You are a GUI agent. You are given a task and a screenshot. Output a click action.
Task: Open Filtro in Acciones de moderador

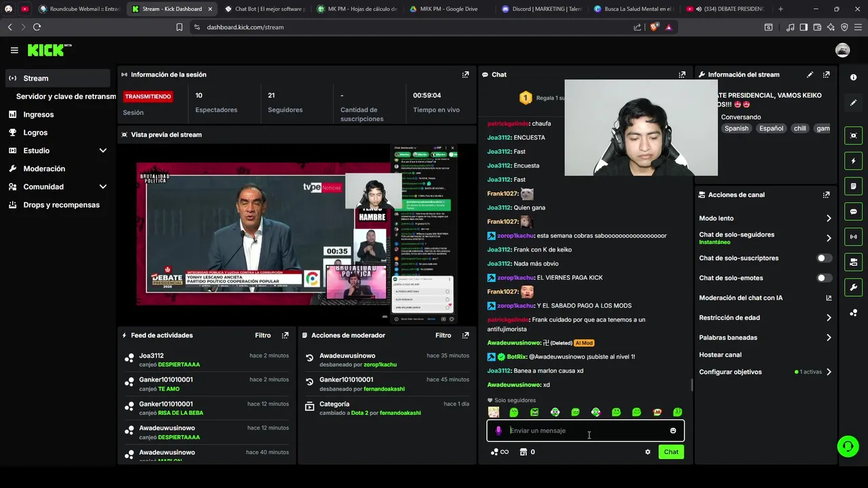pos(443,335)
